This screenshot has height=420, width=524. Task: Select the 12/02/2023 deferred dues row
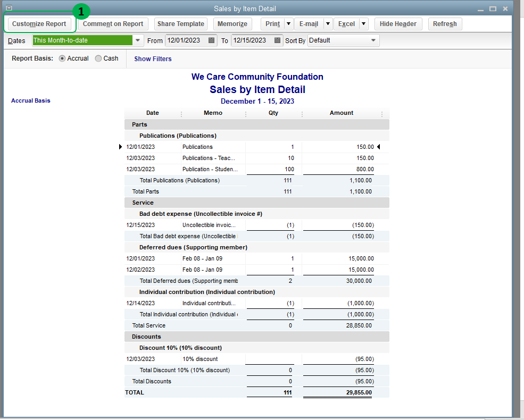tap(256, 270)
